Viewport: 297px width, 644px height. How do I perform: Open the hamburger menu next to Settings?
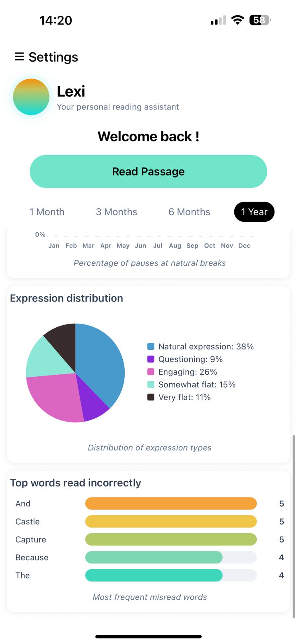[x=19, y=57]
